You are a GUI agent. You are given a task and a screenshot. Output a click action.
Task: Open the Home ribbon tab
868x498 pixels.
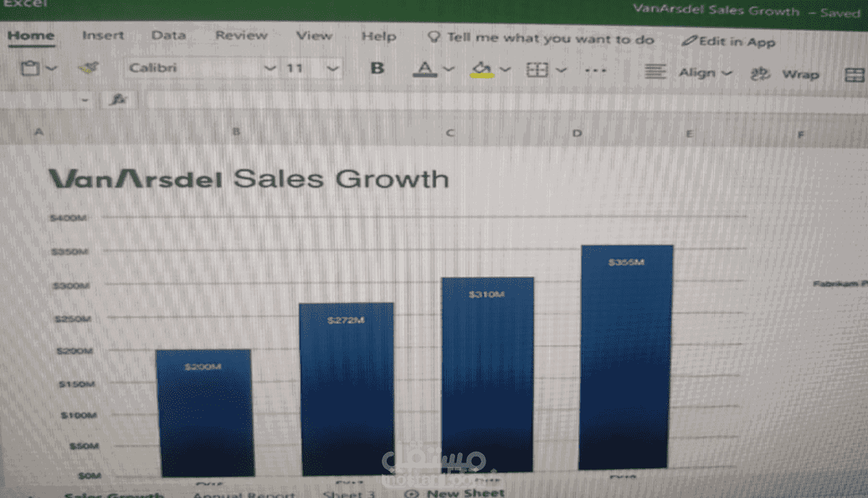click(30, 36)
